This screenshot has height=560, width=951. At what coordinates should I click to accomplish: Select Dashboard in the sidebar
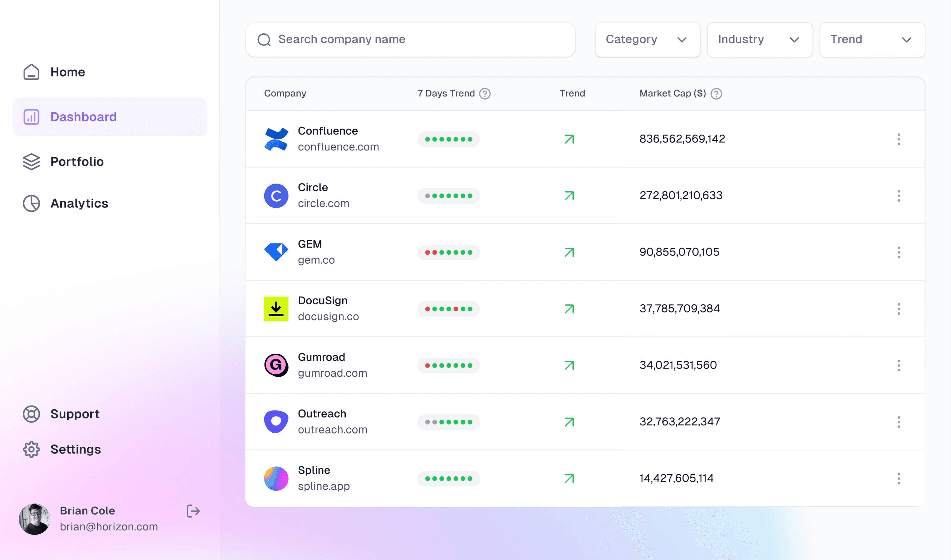110,117
